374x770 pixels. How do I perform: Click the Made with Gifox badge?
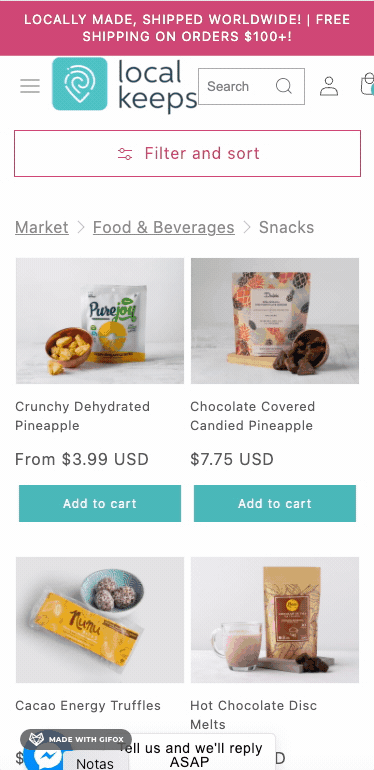(x=76, y=739)
